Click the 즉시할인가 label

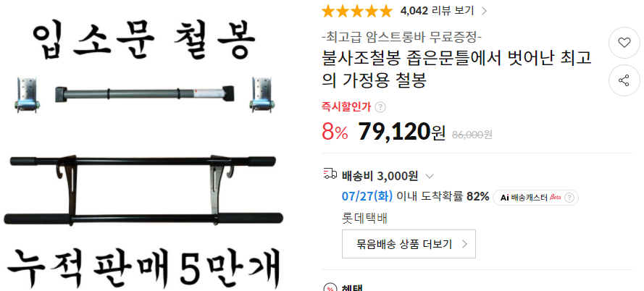346,108
